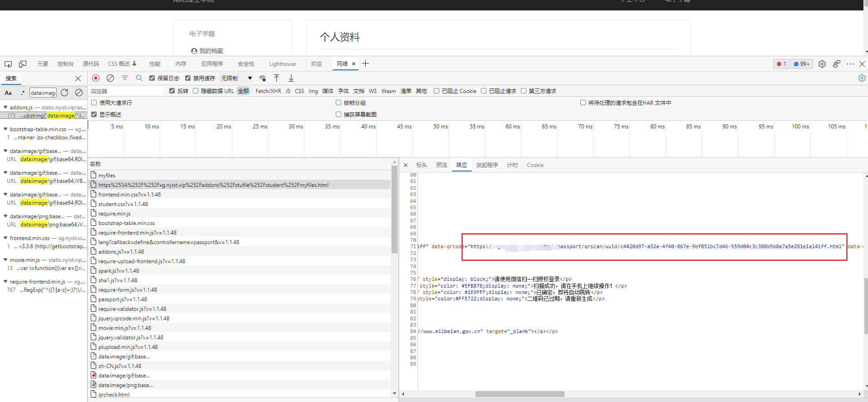This screenshot has width=868, height=402.
Task: Enable 隐藏数据 URL checkbox
Action: (x=196, y=91)
